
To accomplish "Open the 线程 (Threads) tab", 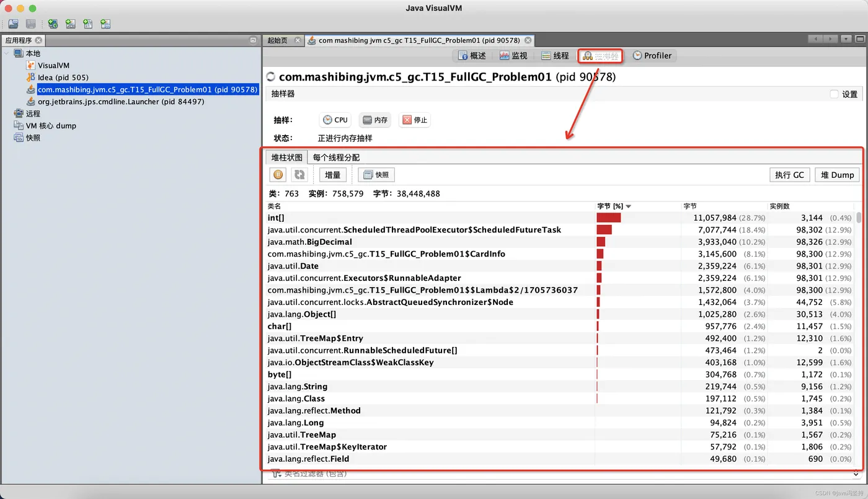I will (555, 56).
